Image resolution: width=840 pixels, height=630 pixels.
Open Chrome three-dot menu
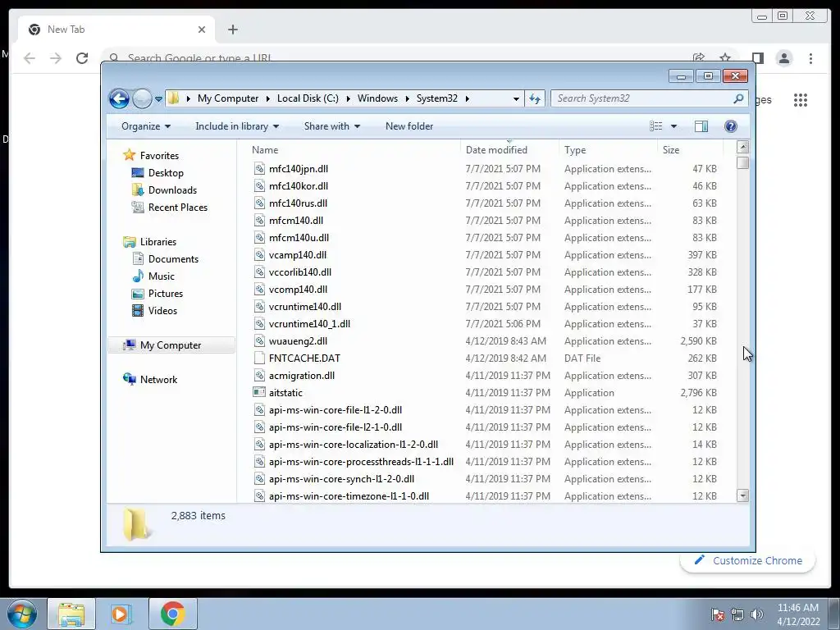[810, 58]
